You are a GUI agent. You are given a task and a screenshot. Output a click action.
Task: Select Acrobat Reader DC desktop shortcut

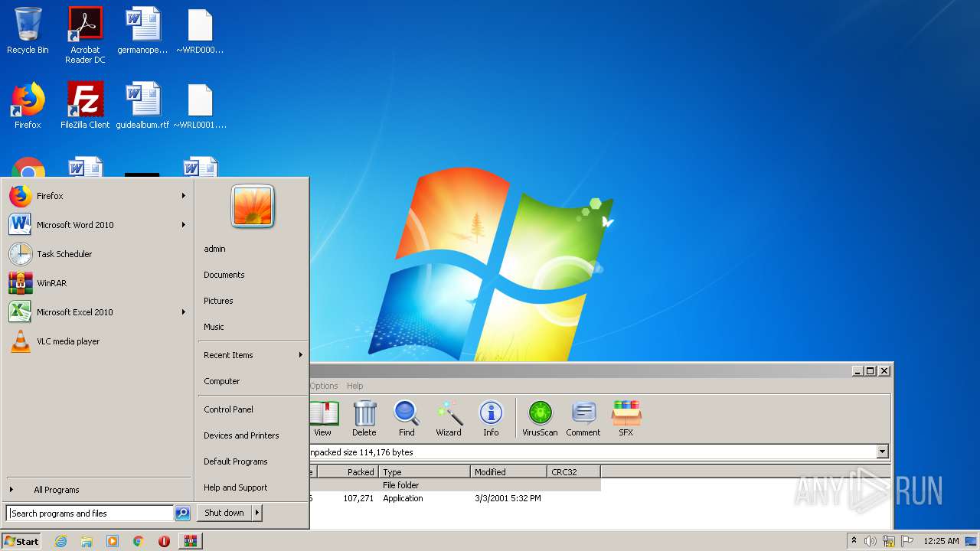coord(85,35)
